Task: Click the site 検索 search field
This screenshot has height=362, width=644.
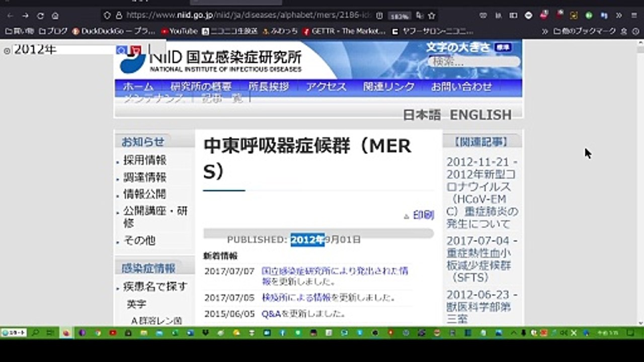Action: pos(473,62)
